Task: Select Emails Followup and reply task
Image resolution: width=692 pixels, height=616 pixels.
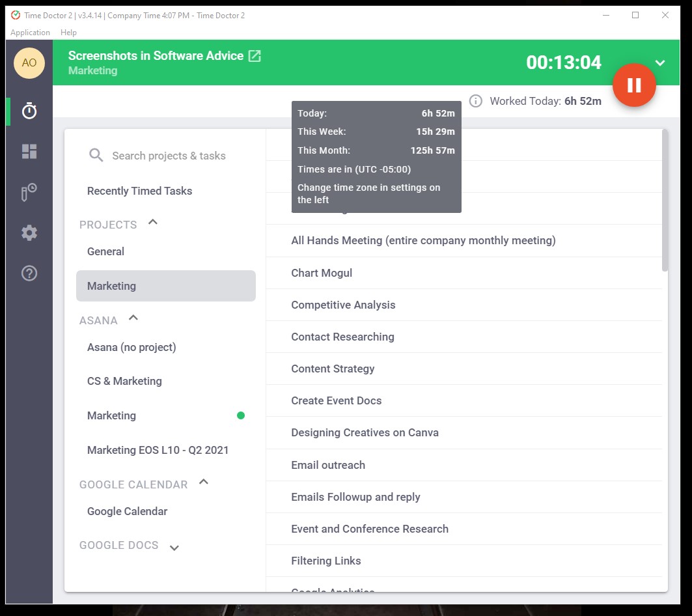Action: click(464, 497)
